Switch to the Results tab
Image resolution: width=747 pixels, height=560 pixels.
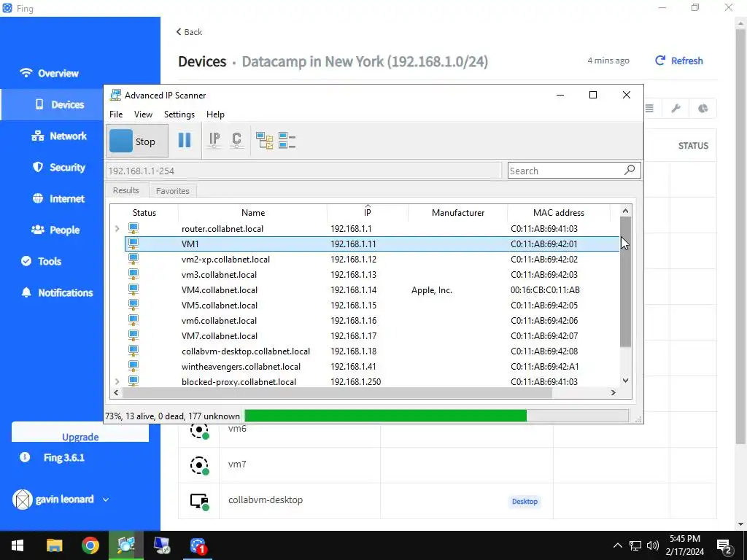tap(125, 190)
